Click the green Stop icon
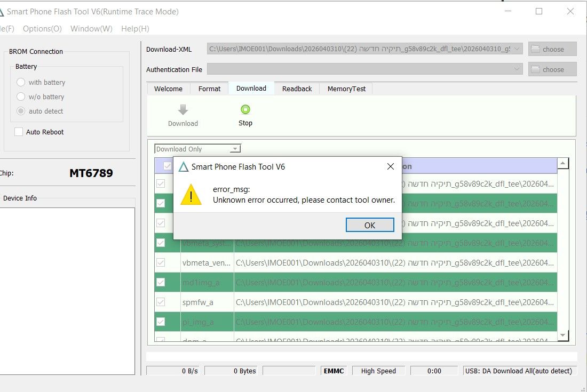 pyautogui.click(x=245, y=109)
